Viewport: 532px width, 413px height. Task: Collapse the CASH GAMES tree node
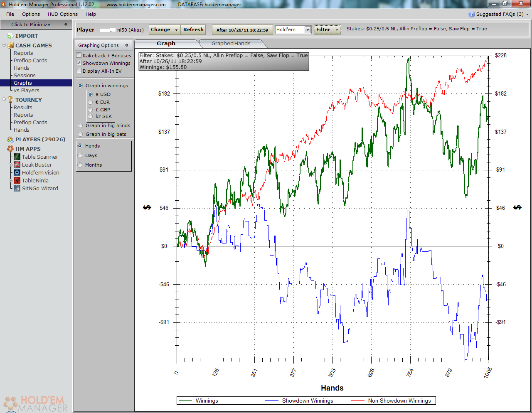tap(4, 45)
